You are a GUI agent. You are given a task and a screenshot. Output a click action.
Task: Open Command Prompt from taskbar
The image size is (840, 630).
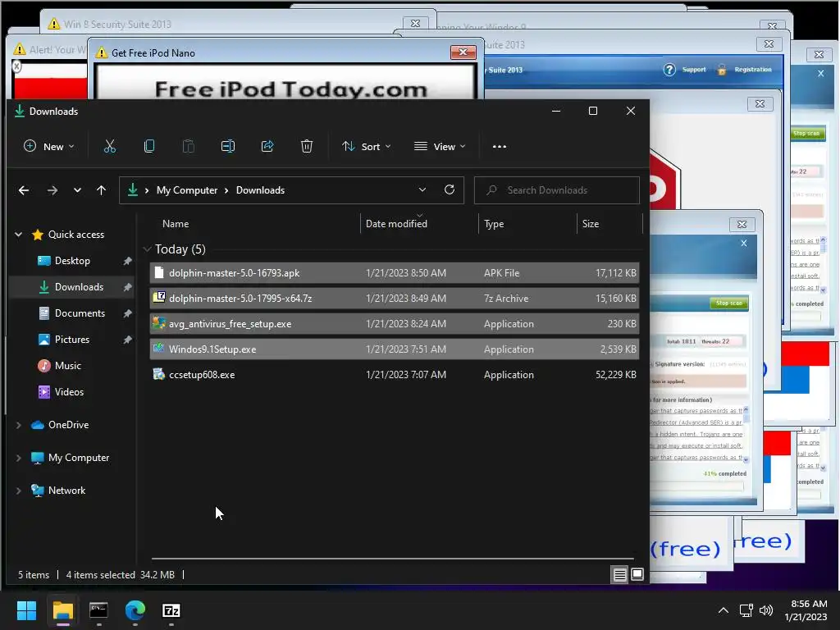98,610
